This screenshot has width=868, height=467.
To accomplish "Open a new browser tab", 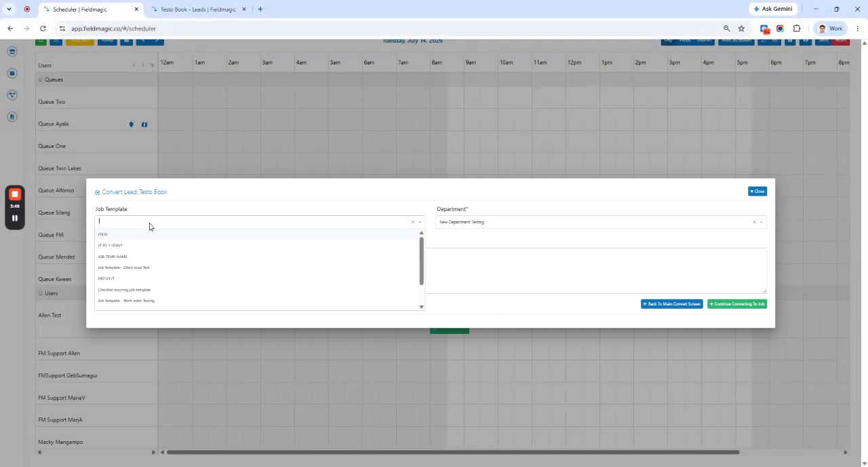I will click(x=260, y=10).
